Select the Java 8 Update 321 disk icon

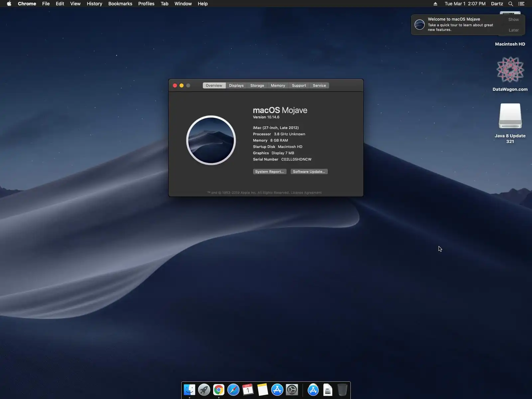coord(510,116)
